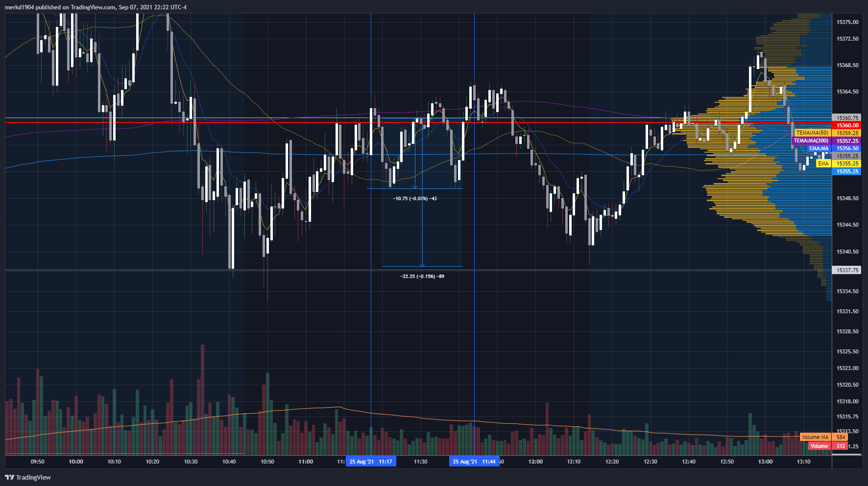Click the 15344.50 price axis label

click(x=847, y=225)
